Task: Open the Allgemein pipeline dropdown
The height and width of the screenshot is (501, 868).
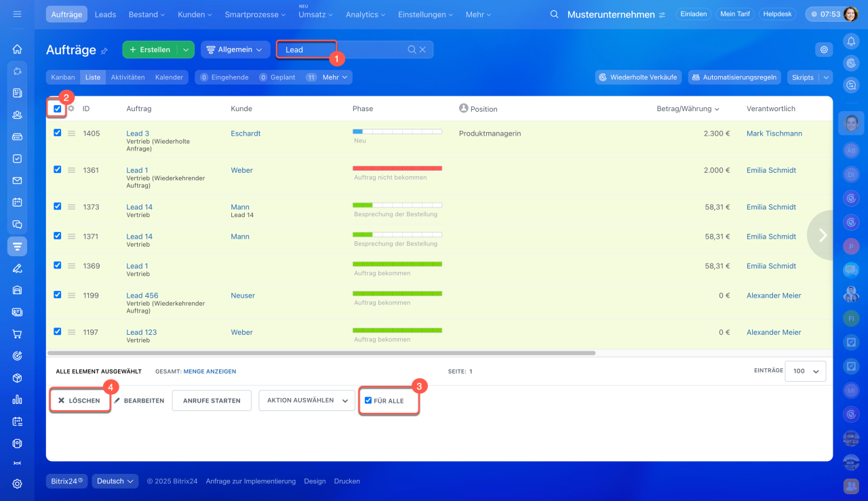Action: [235, 49]
